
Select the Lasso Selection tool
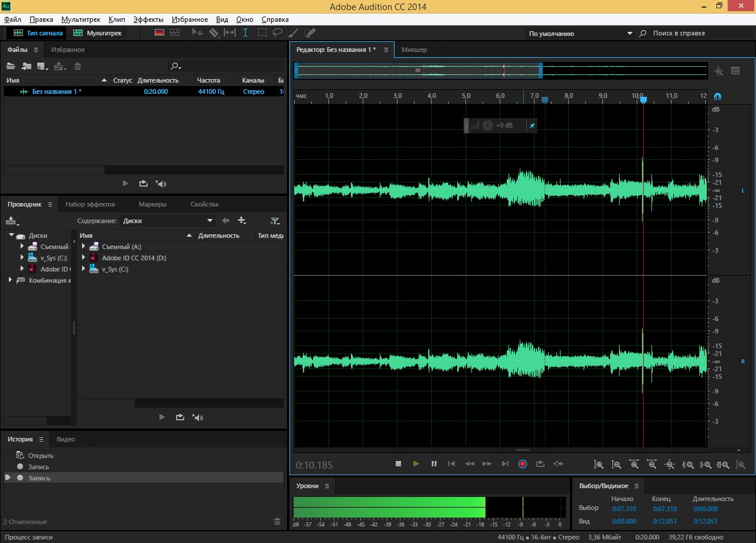[277, 33]
